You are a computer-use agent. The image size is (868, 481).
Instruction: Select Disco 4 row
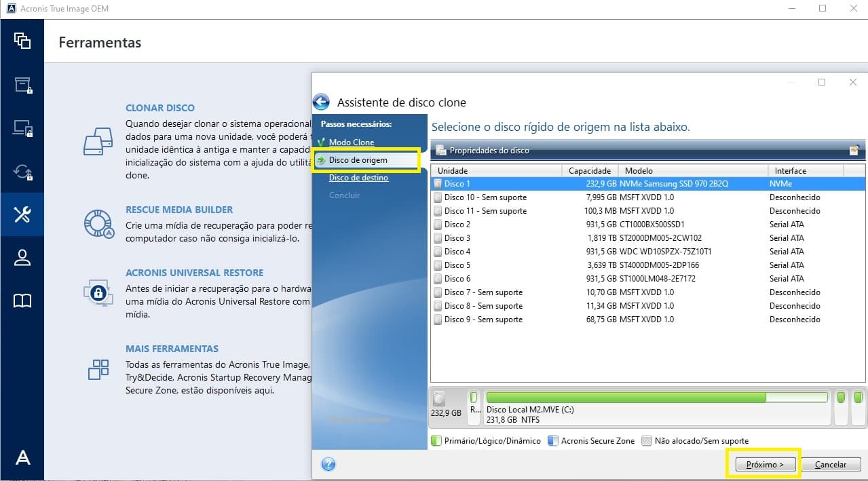coord(647,252)
